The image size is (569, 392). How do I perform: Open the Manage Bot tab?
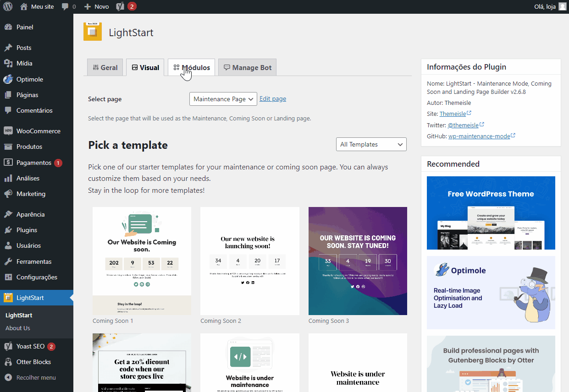[x=247, y=67]
